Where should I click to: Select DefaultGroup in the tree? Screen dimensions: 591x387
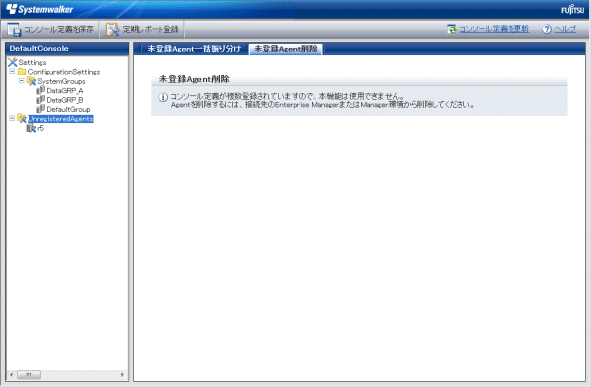68,110
